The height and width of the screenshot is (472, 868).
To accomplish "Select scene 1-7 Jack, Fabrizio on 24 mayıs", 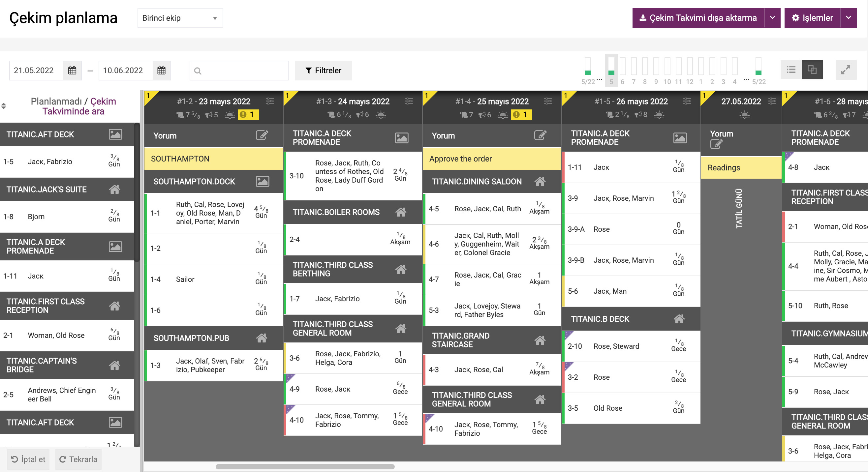I will point(353,299).
